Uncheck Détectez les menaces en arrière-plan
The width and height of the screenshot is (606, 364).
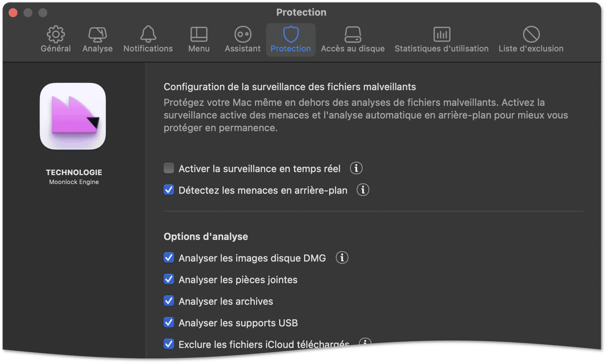click(x=169, y=190)
